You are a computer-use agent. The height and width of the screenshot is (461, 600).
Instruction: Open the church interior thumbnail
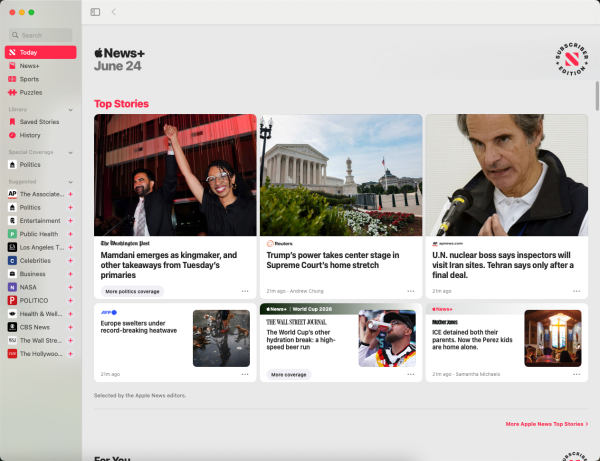pos(553,338)
